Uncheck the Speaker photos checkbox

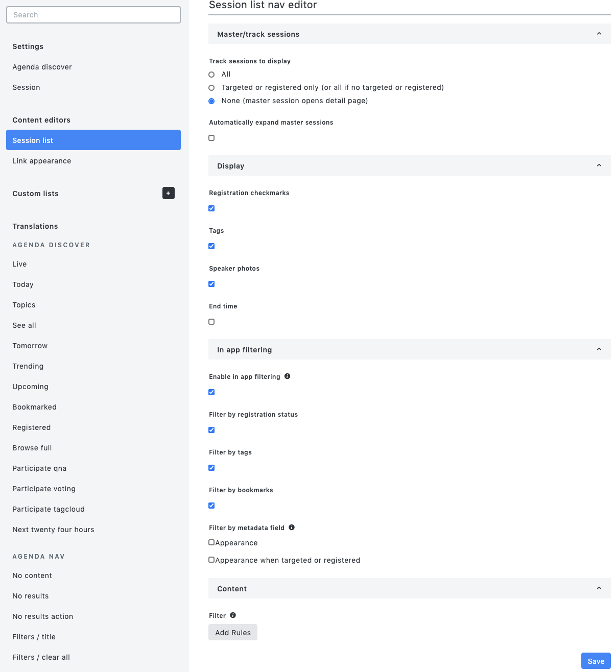point(211,284)
